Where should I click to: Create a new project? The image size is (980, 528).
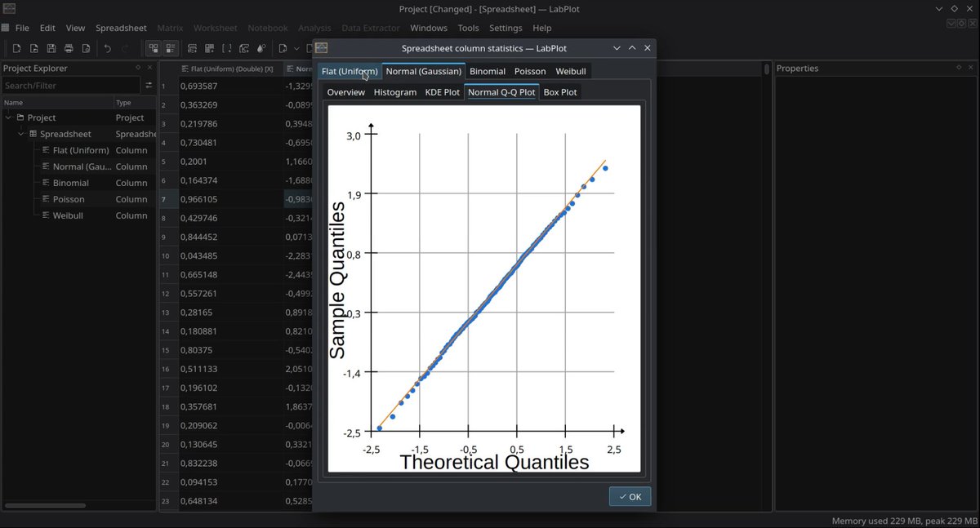16,47
